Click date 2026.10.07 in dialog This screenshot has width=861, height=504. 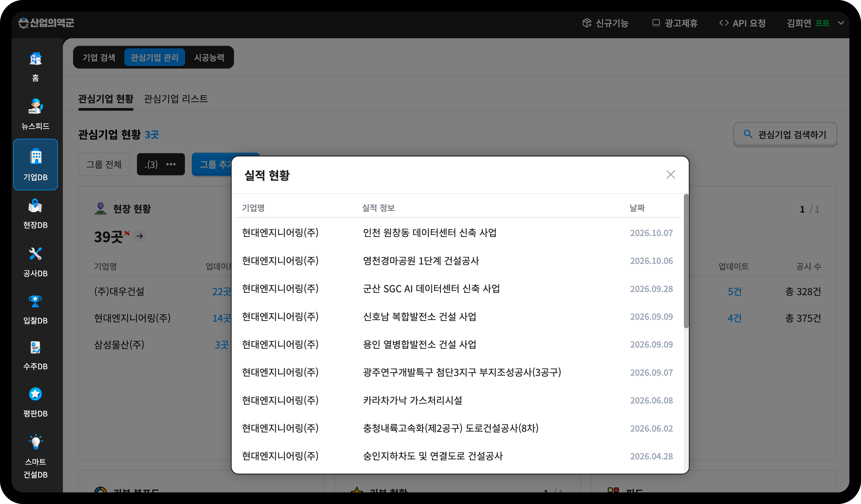[x=651, y=233]
